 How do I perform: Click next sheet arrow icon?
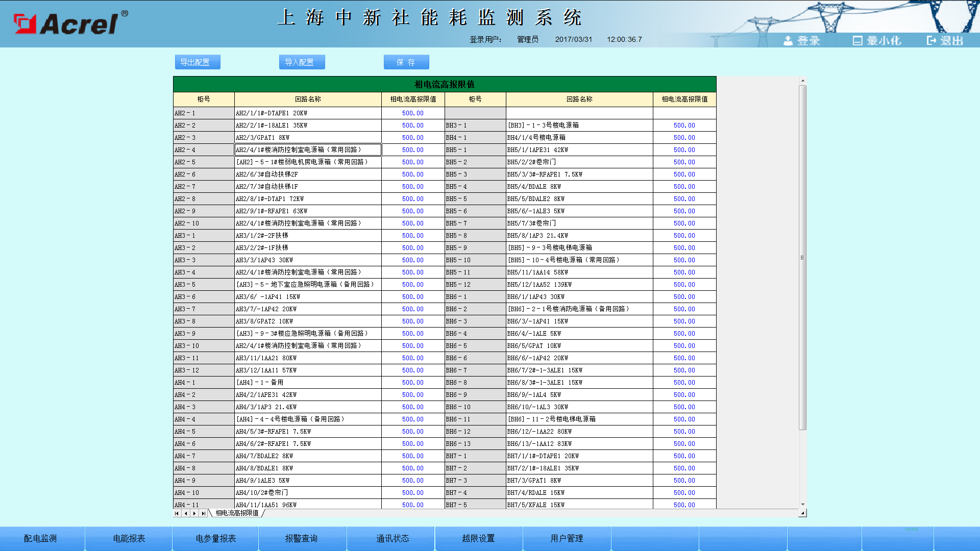(194, 513)
